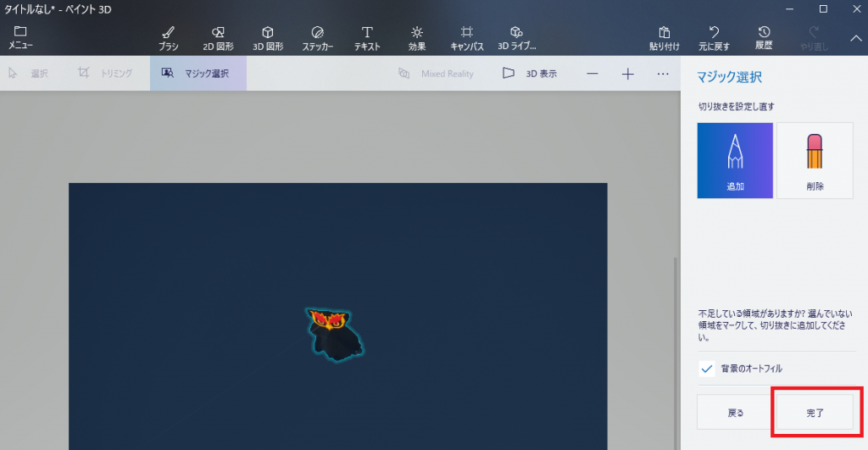Click the 完了 done button
This screenshot has height=450, width=868.
pos(815,413)
